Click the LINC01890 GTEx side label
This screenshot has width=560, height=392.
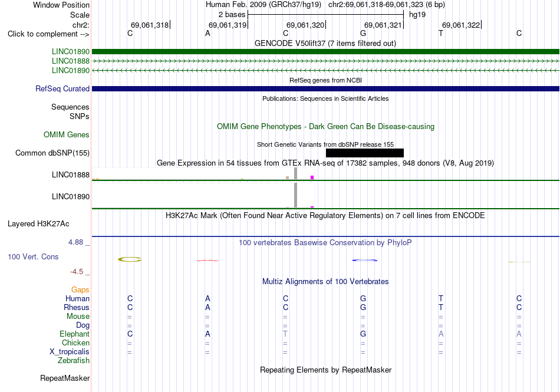tap(70, 196)
